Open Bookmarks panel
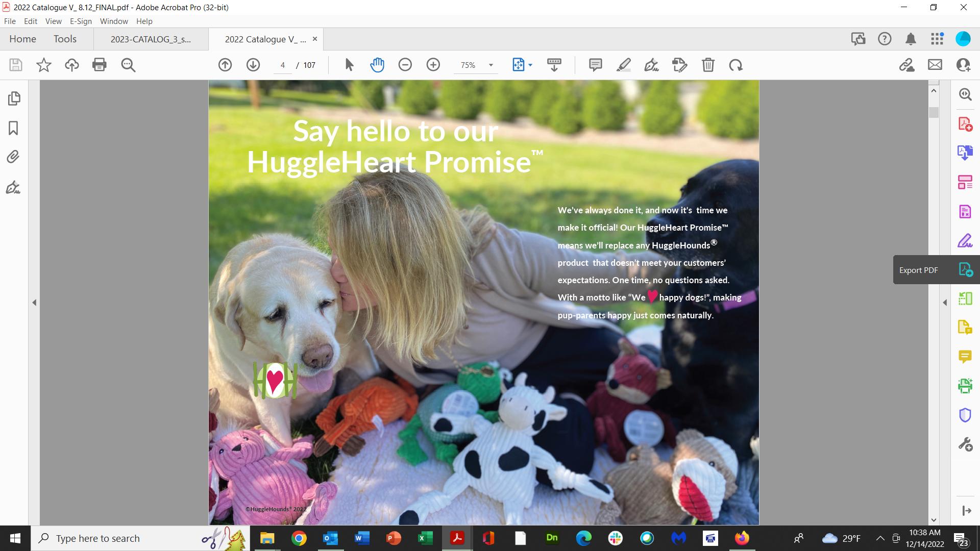 point(14,128)
